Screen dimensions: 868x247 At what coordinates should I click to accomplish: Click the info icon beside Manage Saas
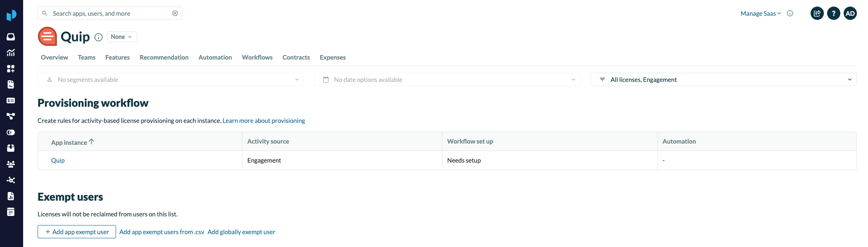[x=790, y=13]
